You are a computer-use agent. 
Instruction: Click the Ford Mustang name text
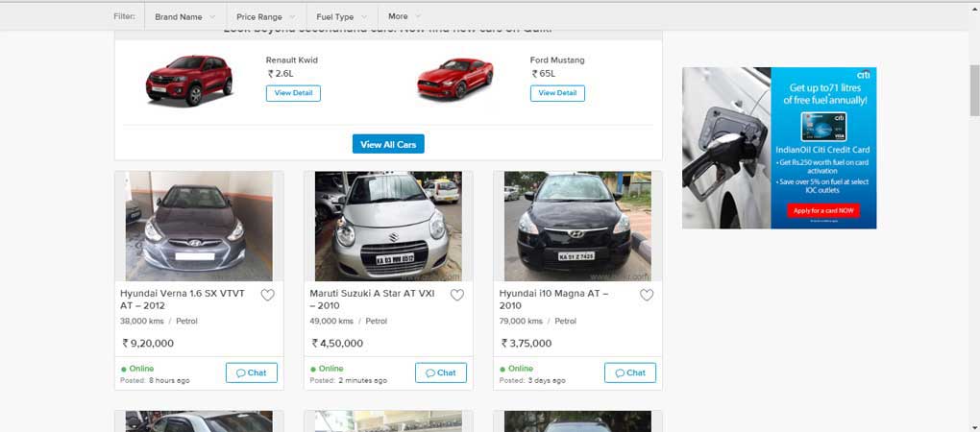(557, 60)
